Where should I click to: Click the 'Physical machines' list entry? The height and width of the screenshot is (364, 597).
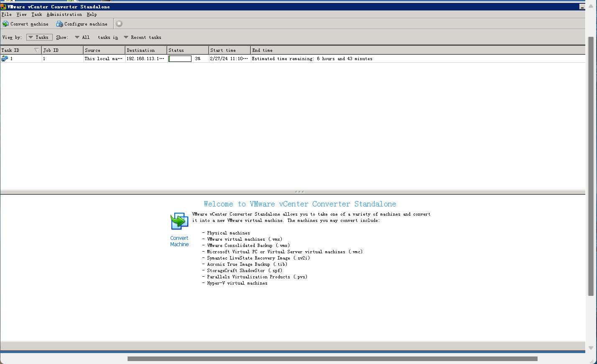pos(228,233)
